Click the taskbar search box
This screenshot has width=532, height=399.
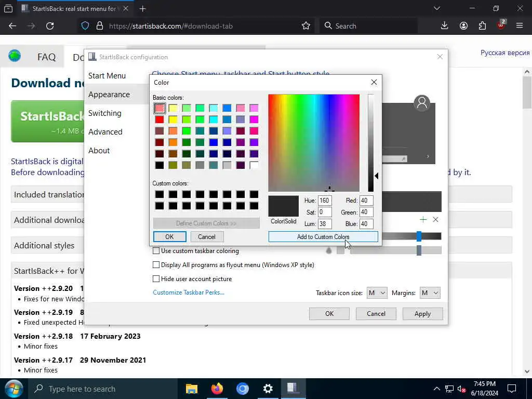coord(103,389)
